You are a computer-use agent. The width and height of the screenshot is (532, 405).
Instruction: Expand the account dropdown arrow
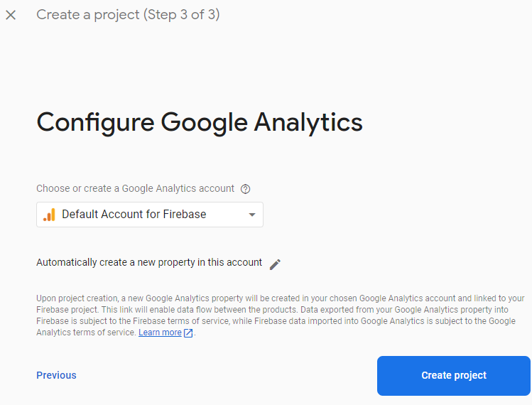251,215
